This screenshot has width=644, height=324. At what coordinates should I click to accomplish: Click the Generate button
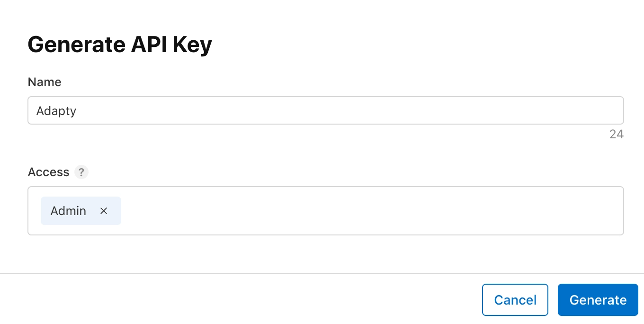tap(598, 300)
